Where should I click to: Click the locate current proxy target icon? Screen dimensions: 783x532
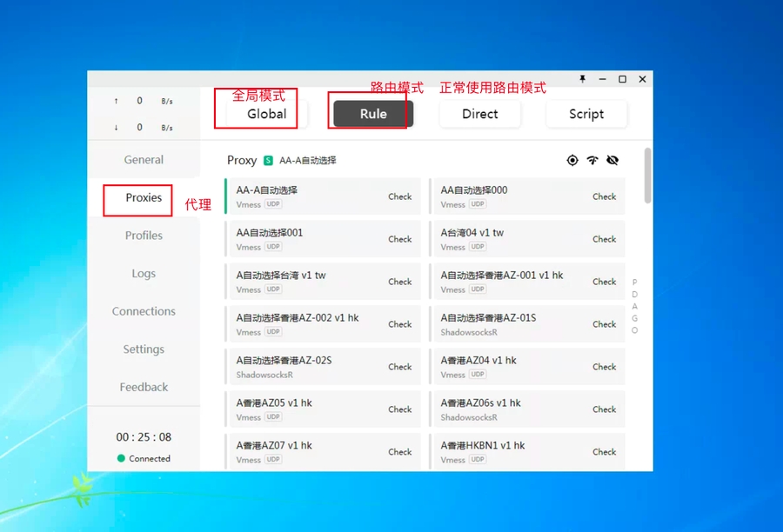point(572,160)
